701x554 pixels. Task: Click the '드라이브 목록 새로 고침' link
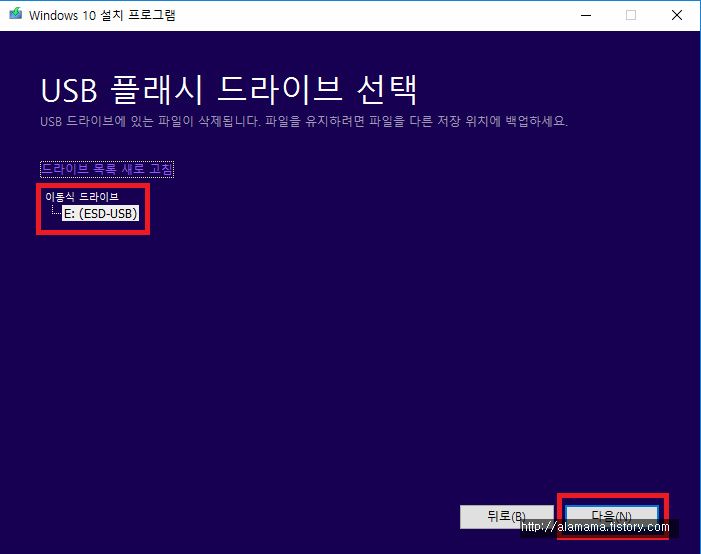(x=107, y=169)
